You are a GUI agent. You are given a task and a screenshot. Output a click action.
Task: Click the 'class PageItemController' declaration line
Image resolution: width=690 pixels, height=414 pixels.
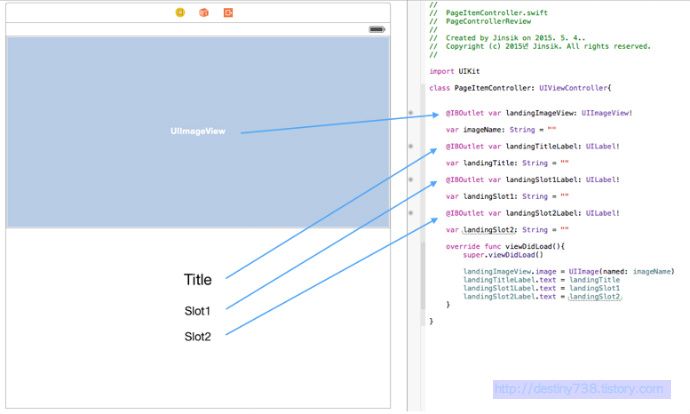click(x=520, y=88)
